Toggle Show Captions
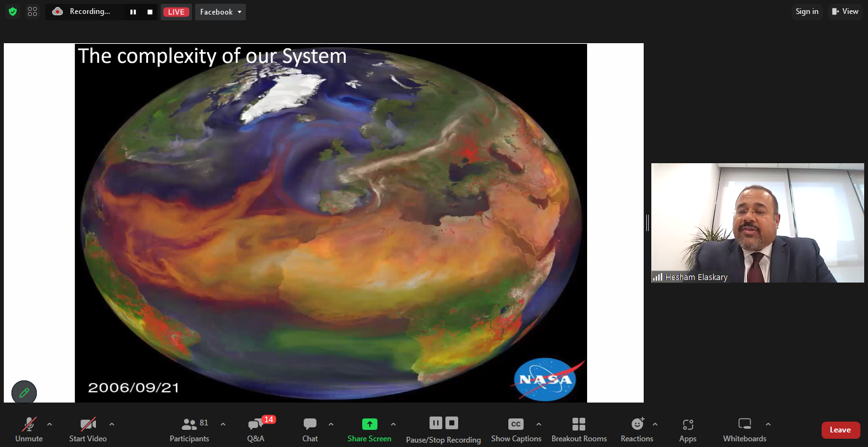Viewport: 868px width, 447px height. [516, 429]
